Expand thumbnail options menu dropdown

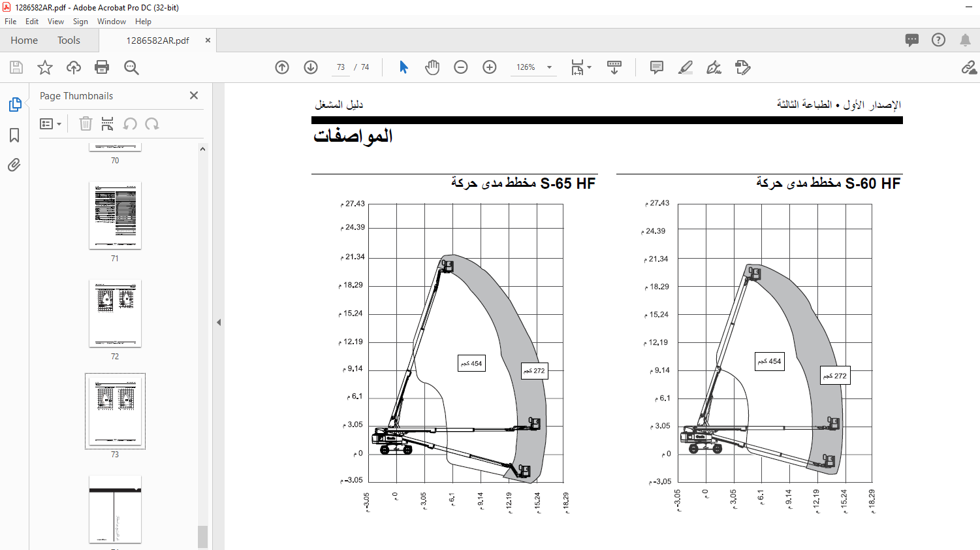tap(50, 123)
